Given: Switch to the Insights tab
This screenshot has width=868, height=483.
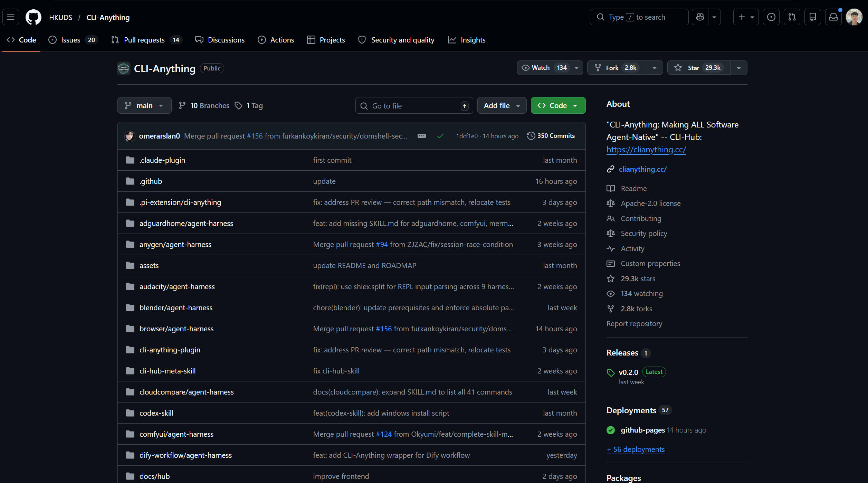Looking at the screenshot, I should tap(467, 40).
